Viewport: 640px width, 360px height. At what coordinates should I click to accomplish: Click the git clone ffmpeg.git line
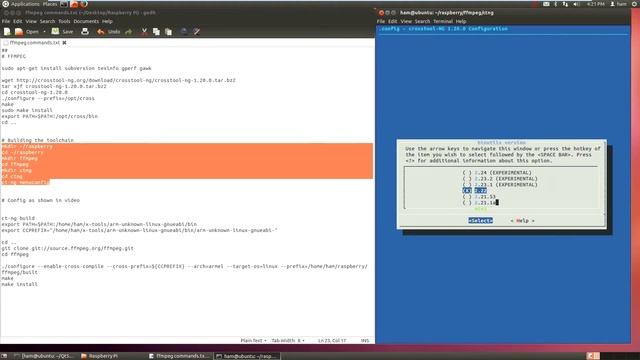67,248
